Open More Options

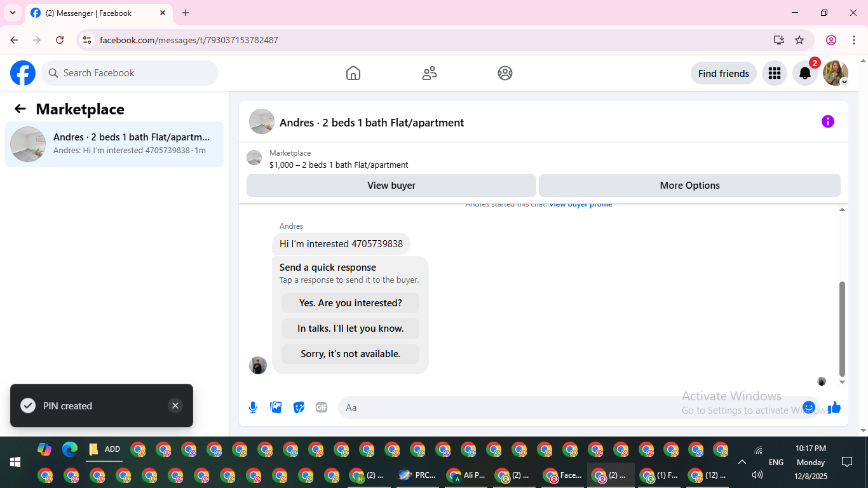click(689, 186)
